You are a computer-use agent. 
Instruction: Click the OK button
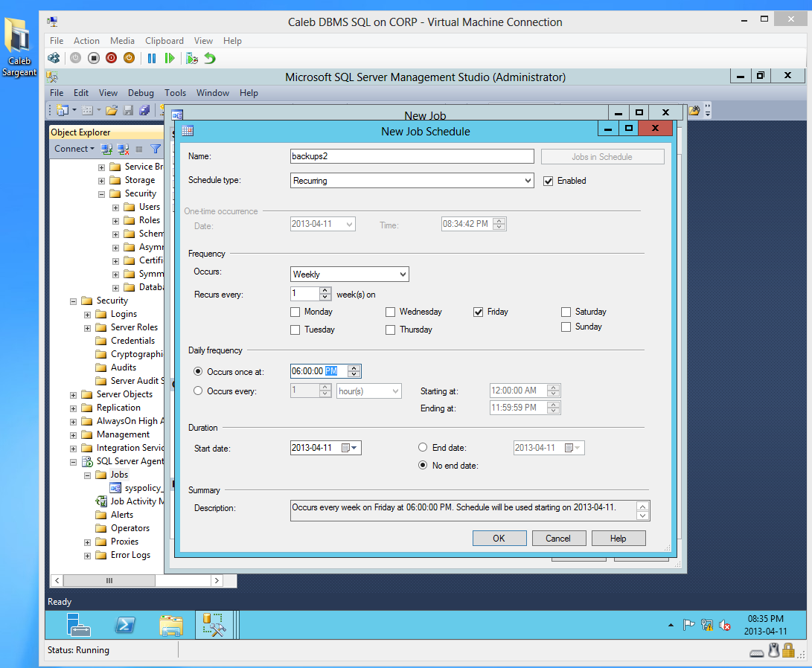pos(499,538)
